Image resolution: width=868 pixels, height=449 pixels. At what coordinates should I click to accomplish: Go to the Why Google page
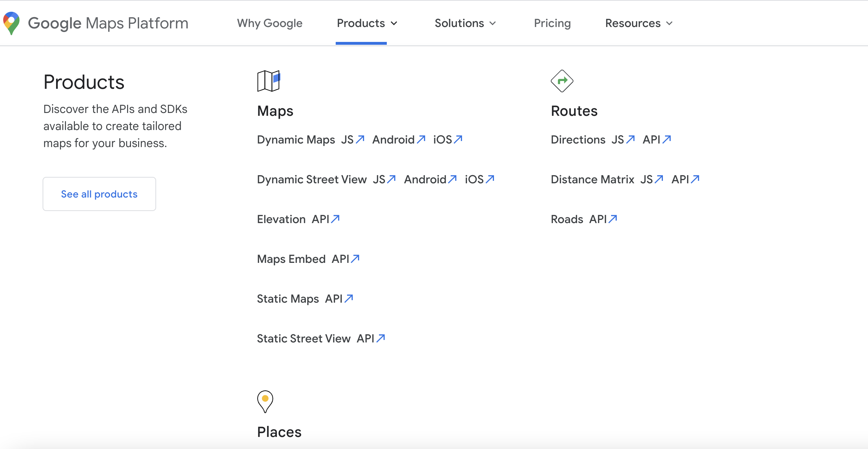pyautogui.click(x=270, y=23)
